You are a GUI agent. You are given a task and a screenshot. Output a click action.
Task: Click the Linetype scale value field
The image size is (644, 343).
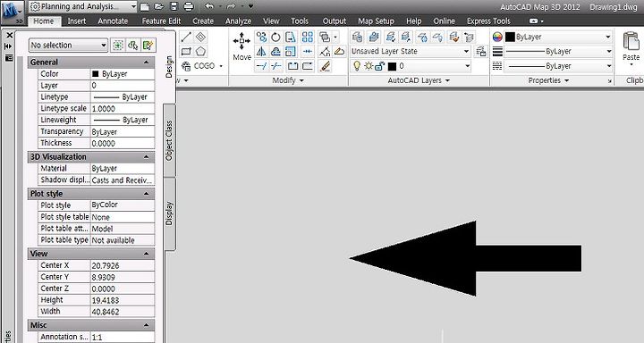pos(122,109)
